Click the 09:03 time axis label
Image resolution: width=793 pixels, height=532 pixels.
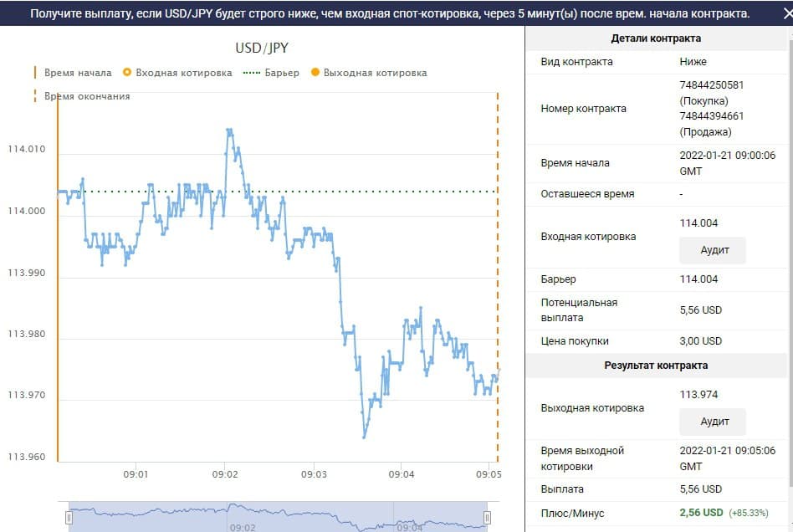point(314,474)
